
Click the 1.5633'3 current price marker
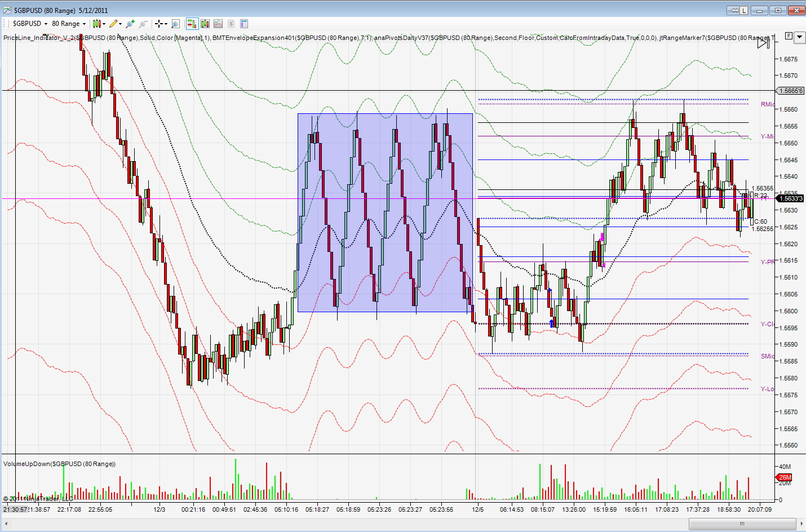(790, 198)
